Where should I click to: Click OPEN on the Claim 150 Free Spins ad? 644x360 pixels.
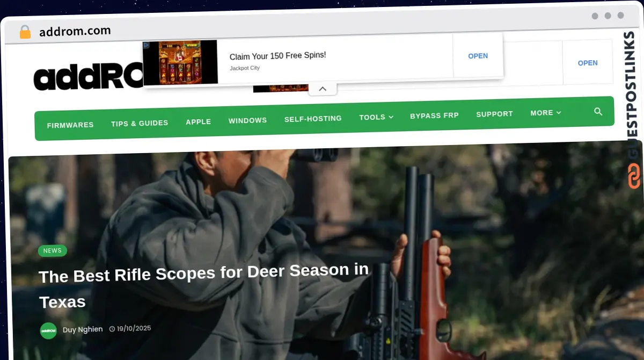(478, 56)
